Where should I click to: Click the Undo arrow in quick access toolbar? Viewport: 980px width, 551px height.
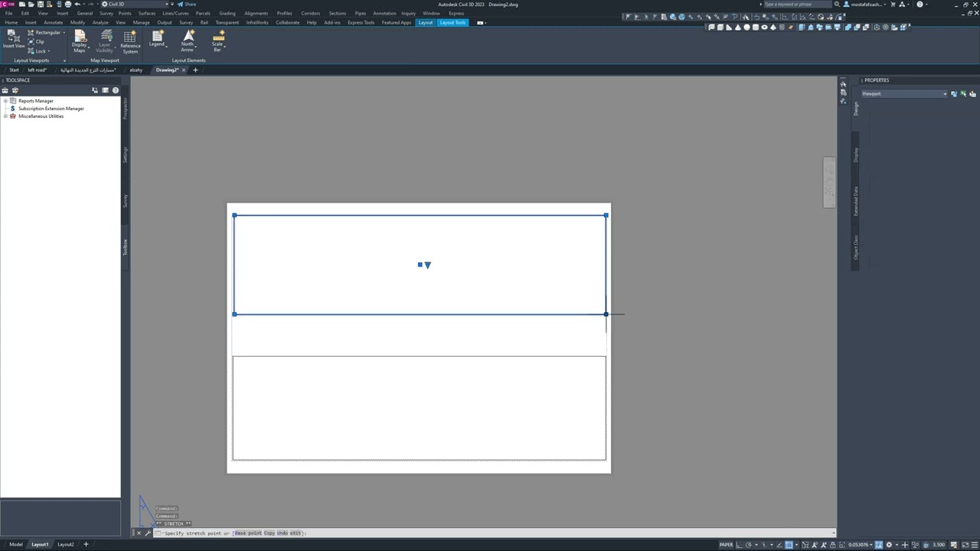(x=77, y=4)
